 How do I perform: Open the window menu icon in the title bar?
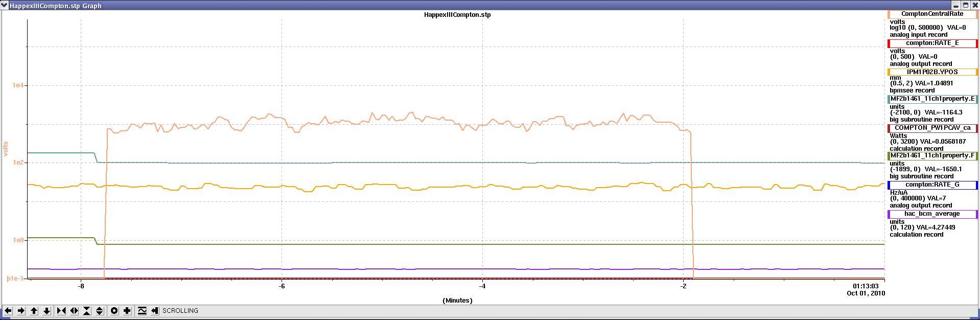point(4,5)
